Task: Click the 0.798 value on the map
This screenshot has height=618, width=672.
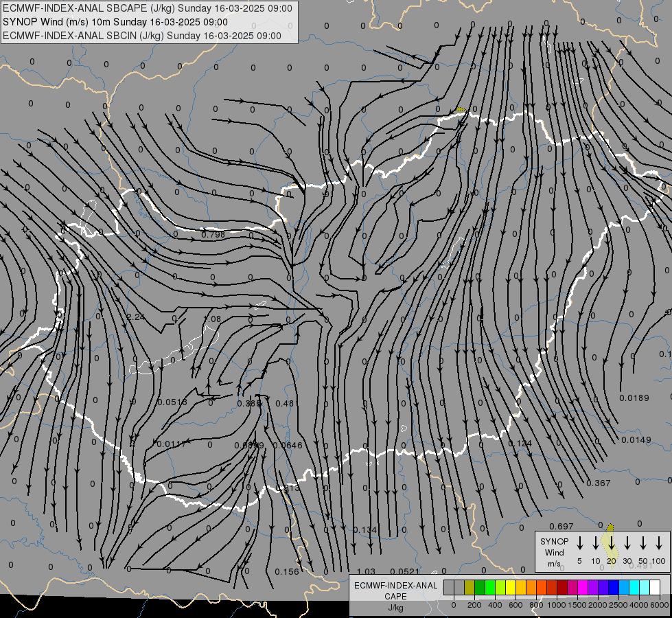Action: pos(213,235)
